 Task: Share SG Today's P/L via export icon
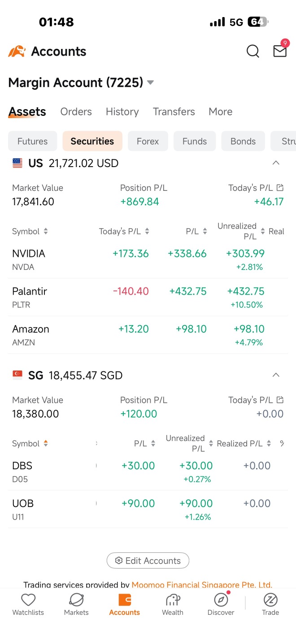[x=280, y=400]
